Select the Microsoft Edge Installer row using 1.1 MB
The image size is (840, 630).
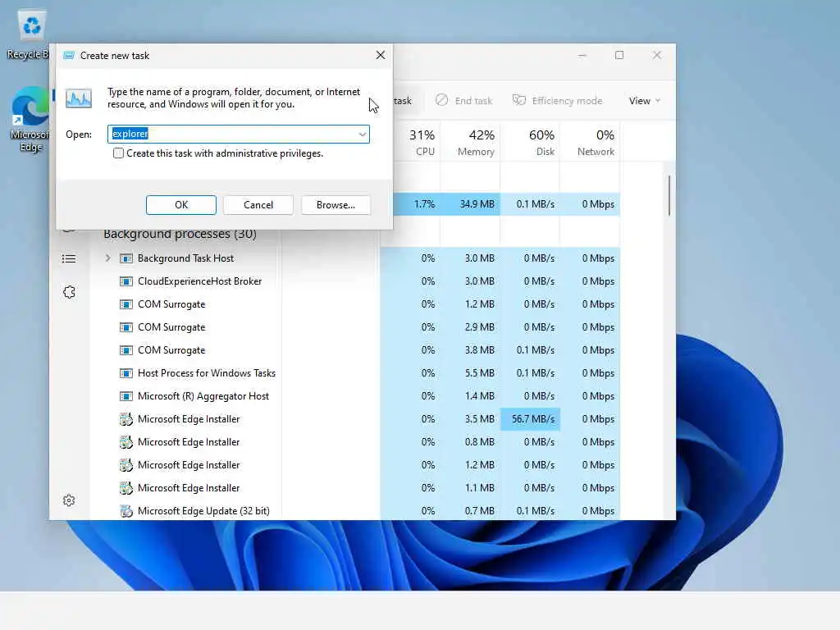coord(354,488)
